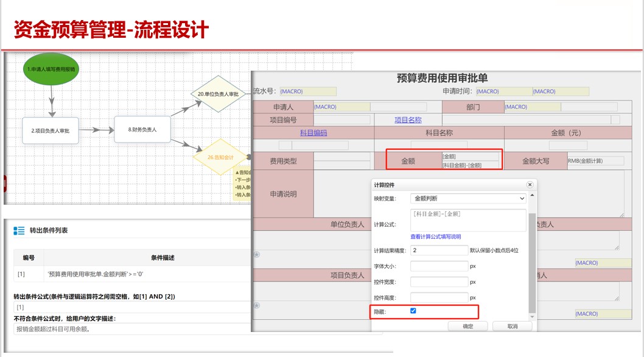The height and width of the screenshot is (357, 644).
Task: Follow the 科目编码 link
Action: (313, 132)
